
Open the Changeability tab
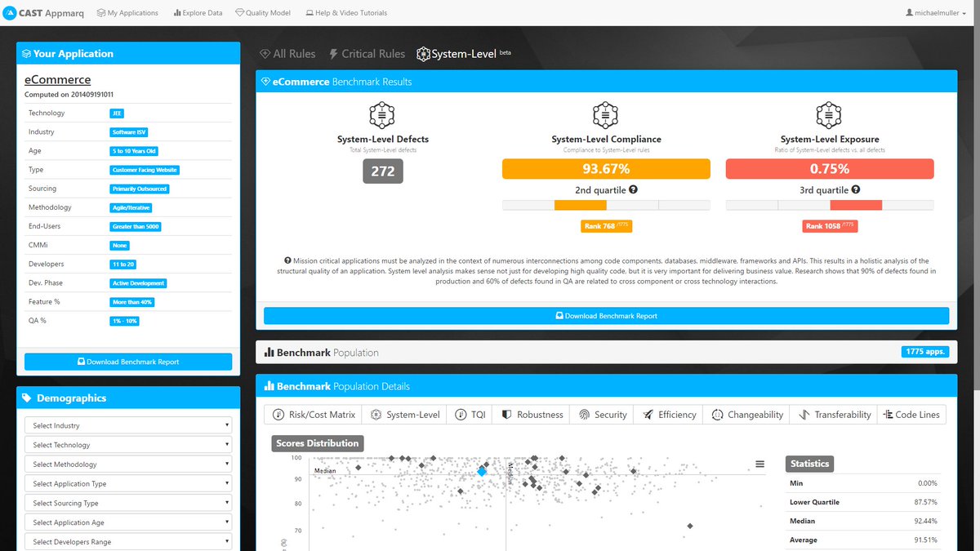[x=747, y=415]
